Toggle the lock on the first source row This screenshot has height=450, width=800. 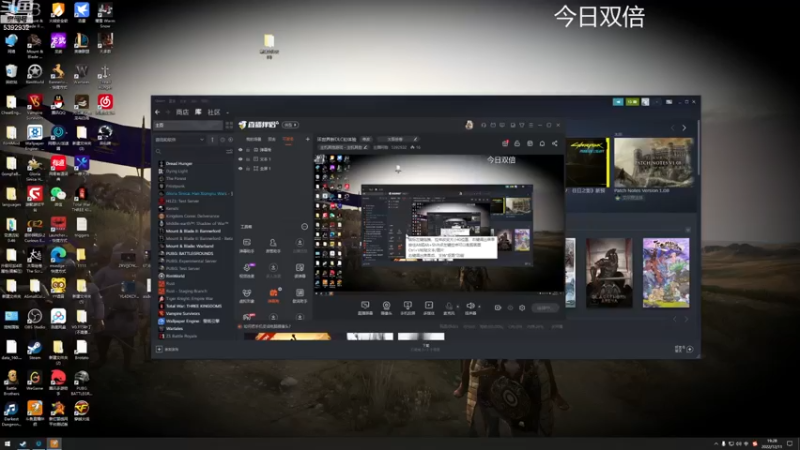248,150
